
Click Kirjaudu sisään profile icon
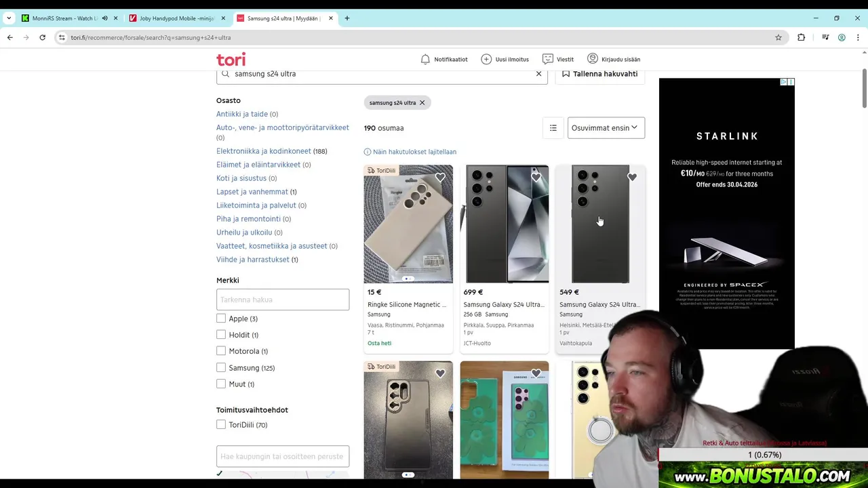tap(593, 59)
